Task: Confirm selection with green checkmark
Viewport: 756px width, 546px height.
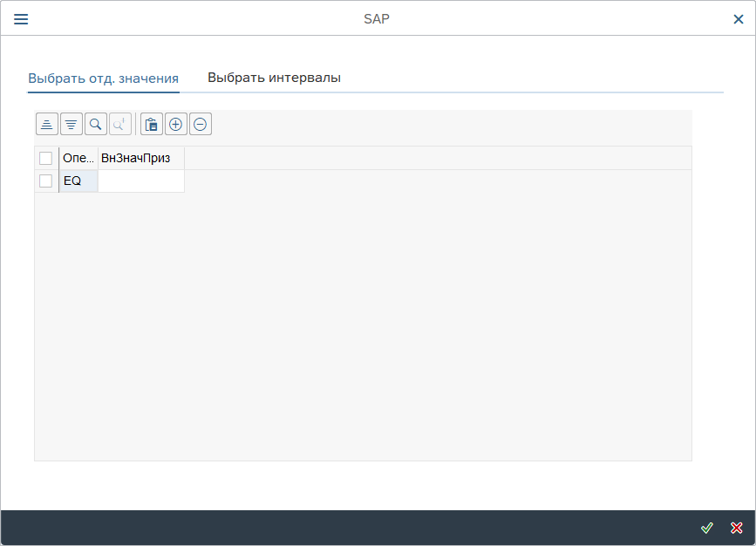Action: pos(707,528)
